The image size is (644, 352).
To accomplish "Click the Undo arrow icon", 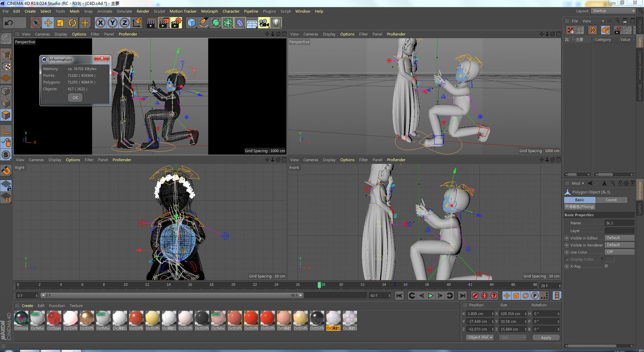I will 9,23.
